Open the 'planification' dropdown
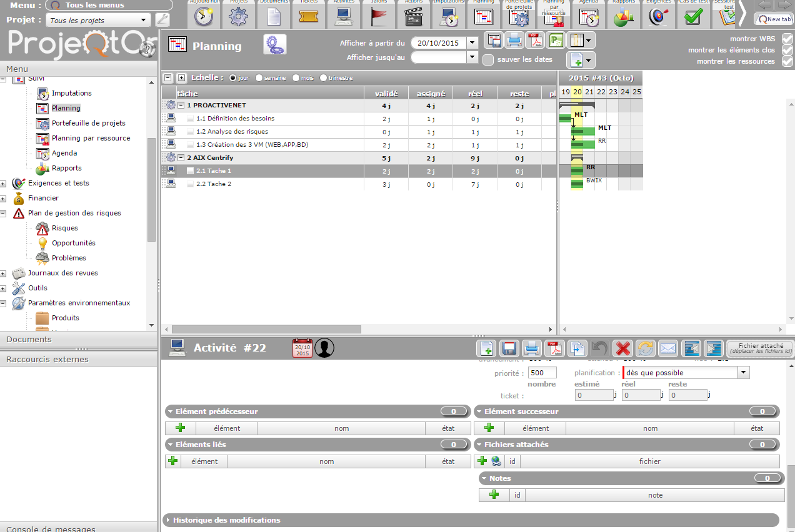 click(743, 373)
